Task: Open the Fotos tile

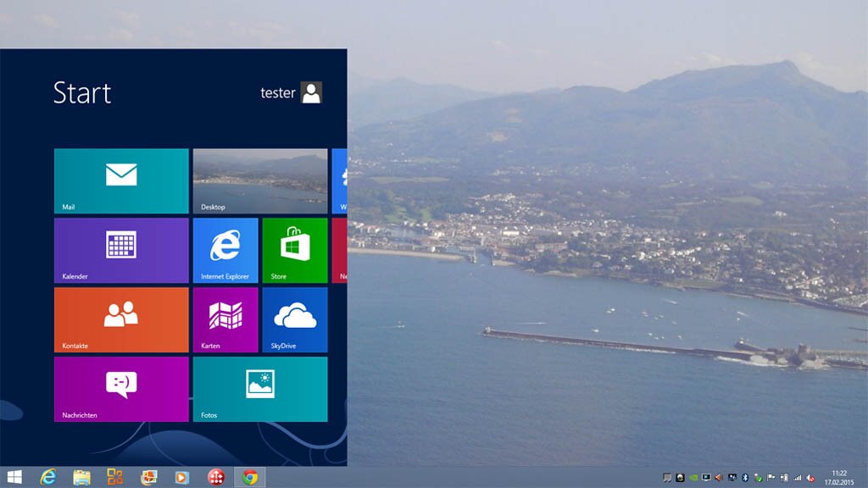Action: pos(259,389)
